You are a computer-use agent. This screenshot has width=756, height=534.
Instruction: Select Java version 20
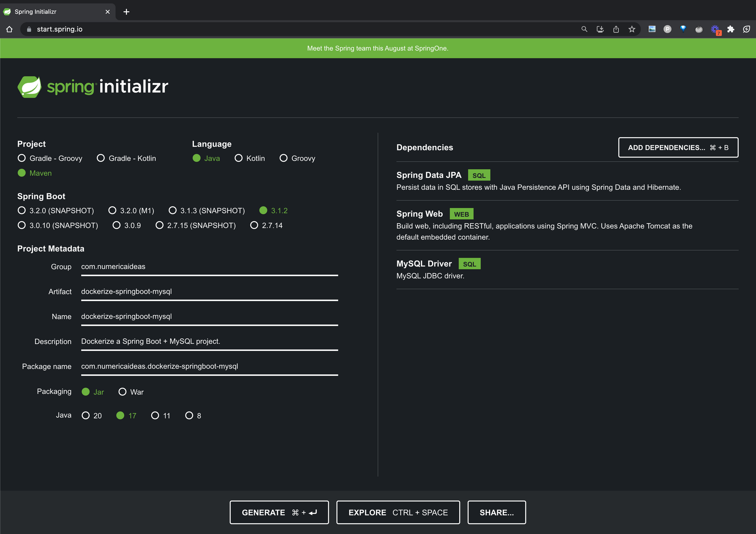tap(86, 416)
